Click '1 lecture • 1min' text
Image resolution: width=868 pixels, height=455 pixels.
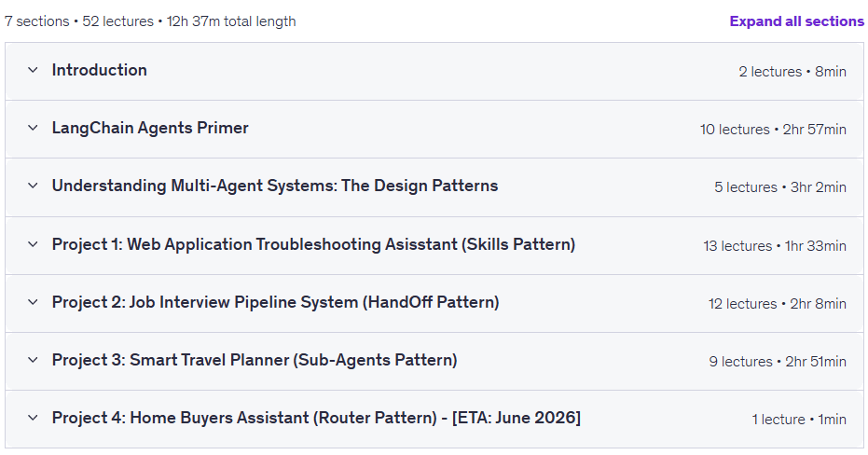pos(799,420)
